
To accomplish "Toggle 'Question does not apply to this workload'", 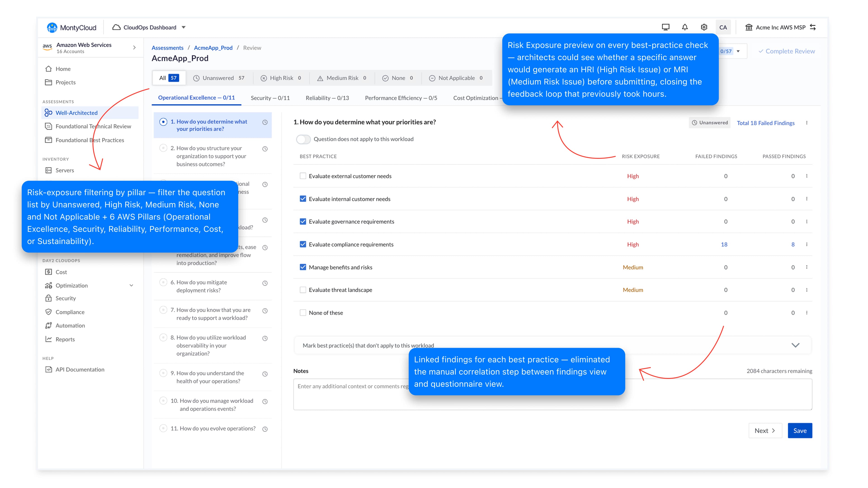I will click(x=303, y=139).
